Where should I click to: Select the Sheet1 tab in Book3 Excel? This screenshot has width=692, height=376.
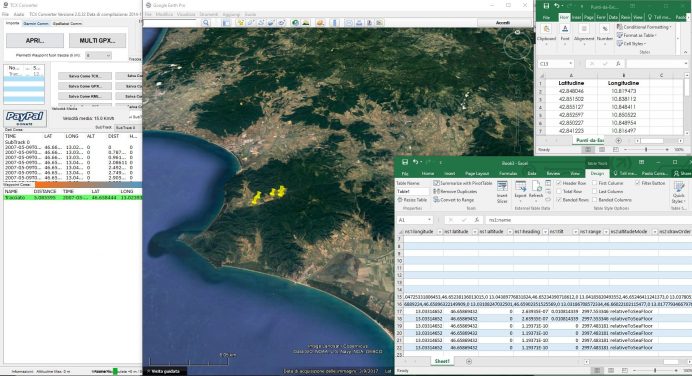tap(442, 361)
